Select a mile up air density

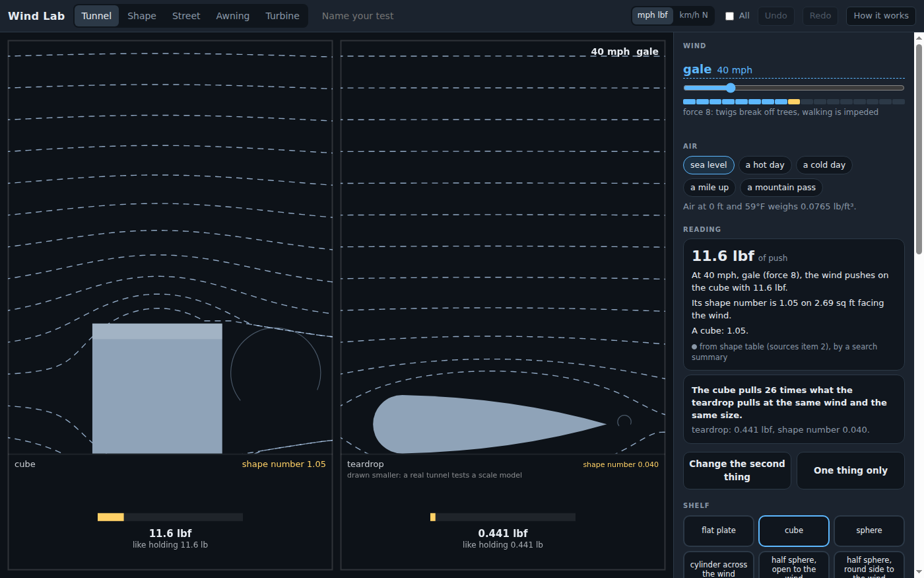[709, 188]
